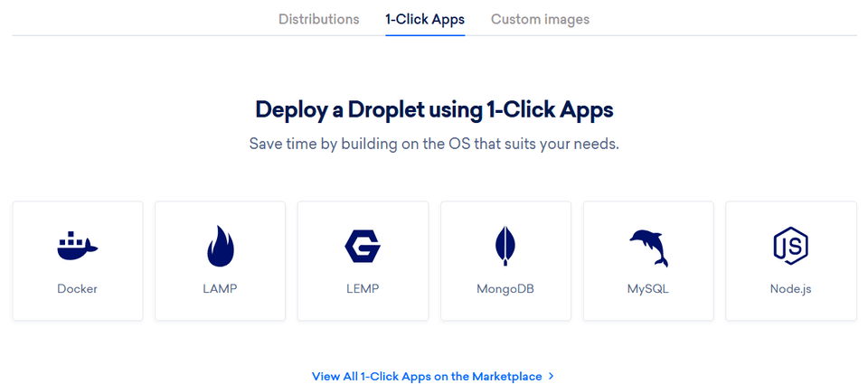Click the LAMP label text
Image resolution: width=868 pixels, height=384 pixels.
221,289
